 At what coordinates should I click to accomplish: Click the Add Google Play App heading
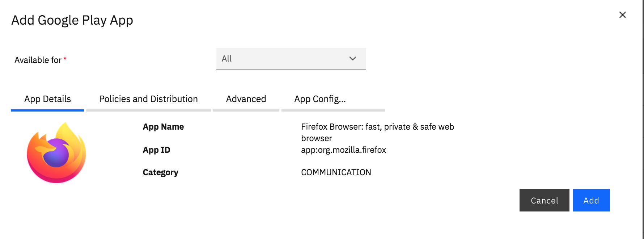tap(72, 20)
